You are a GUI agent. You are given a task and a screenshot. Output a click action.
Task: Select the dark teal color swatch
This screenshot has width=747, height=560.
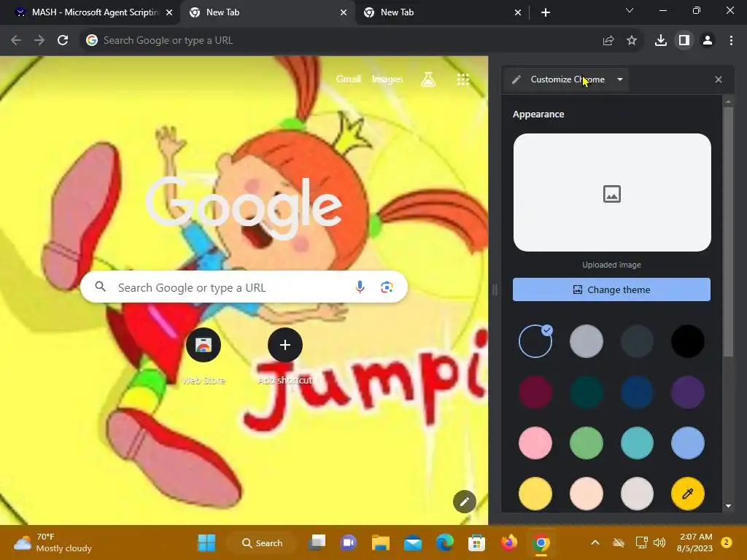[587, 392]
